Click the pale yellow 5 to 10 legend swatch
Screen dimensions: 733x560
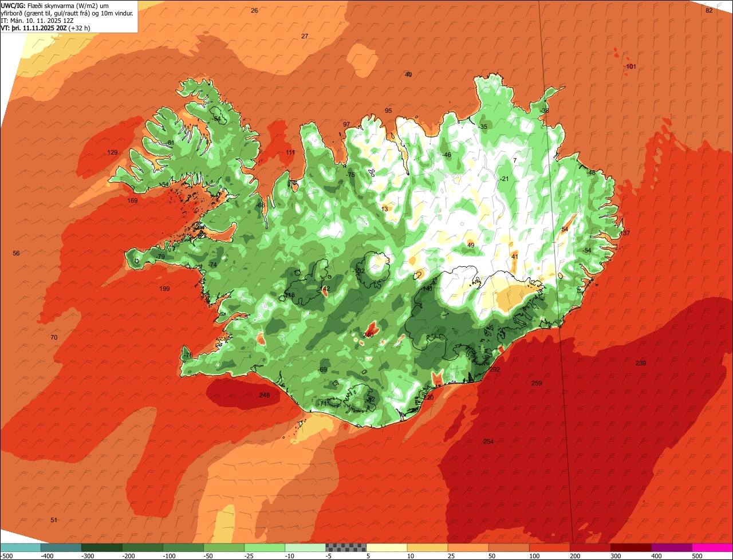click(387, 547)
